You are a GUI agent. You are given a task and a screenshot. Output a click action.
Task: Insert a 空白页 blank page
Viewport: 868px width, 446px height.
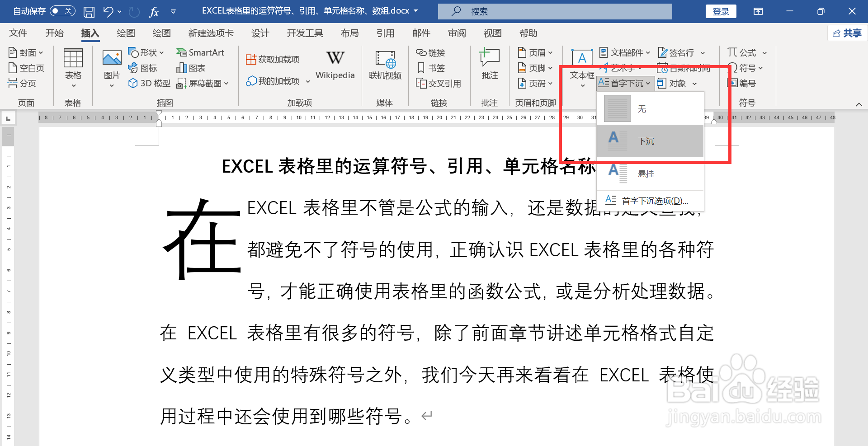pos(27,68)
